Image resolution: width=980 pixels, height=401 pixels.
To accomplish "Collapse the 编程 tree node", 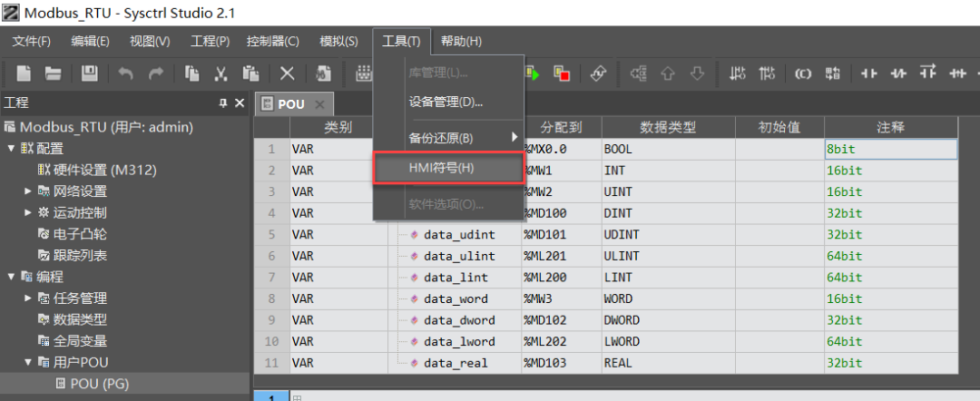I will [11, 277].
